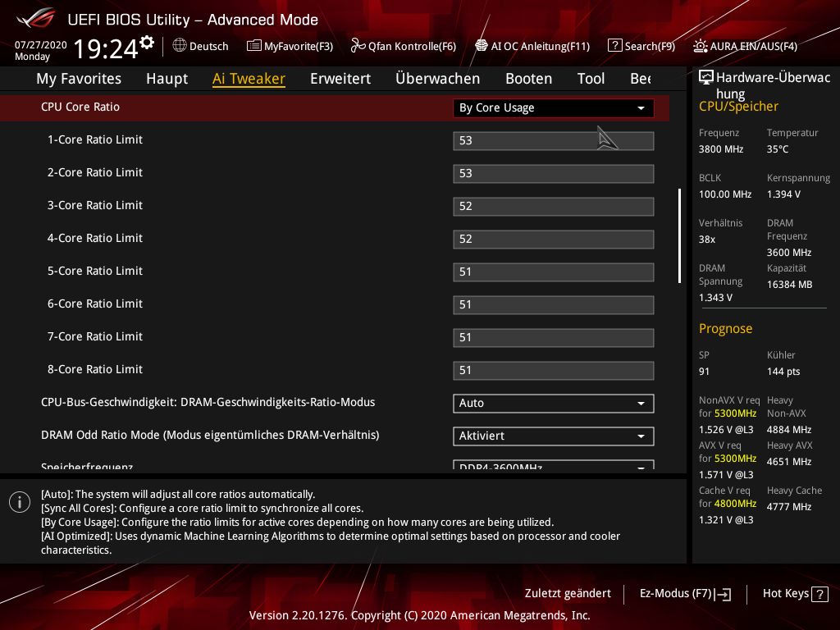Image resolution: width=840 pixels, height=630 pixels.
Task: Click the 5-Core Ratio Limit field
Action: click(x=554, y=272)
